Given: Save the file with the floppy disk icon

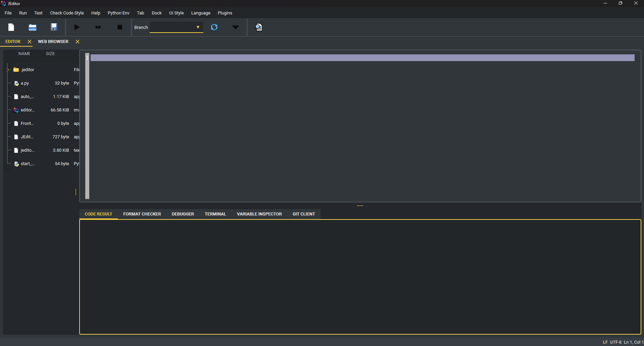Looking at the screenshot, I should pos(54,27).
